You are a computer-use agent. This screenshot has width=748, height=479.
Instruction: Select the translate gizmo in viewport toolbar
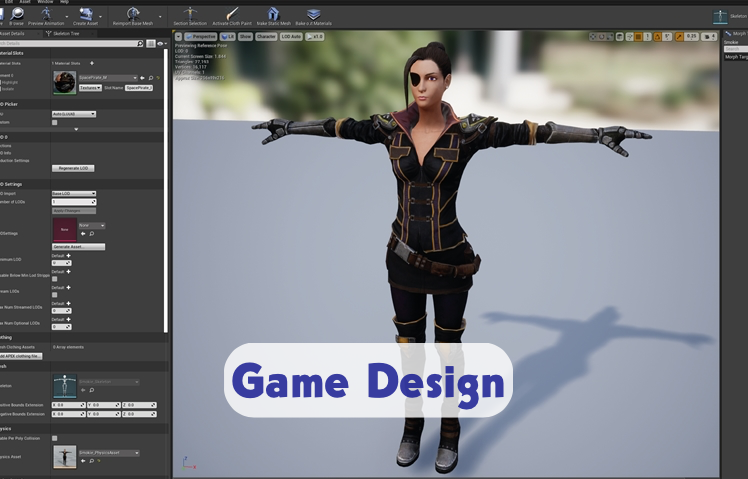(592, 36)
